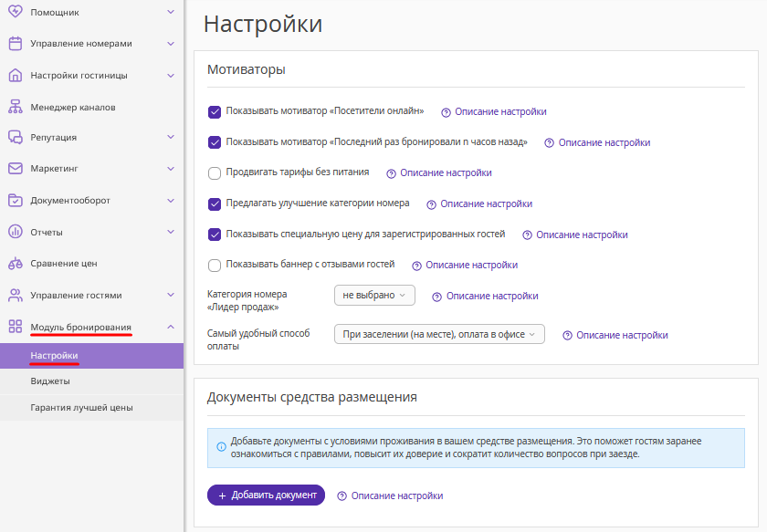Click the «Добавить документ» button
The height and width of the screenshot is (532, 767).
coord(266,495)
